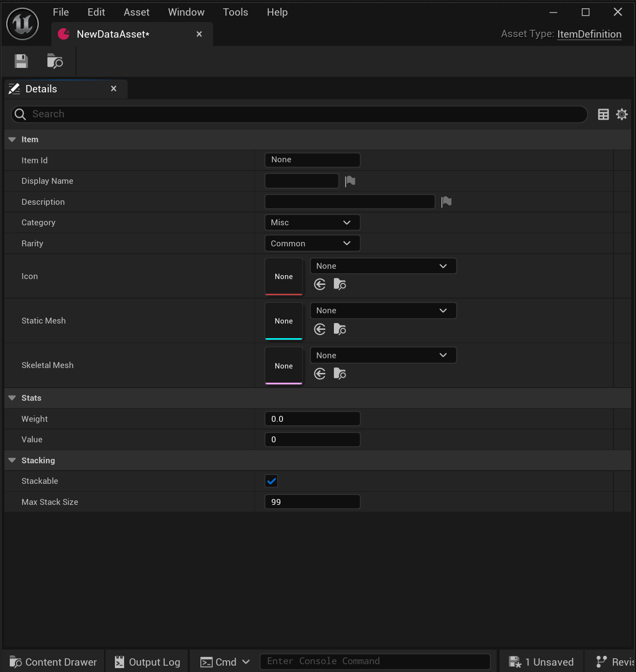Open the Tools menu
This screenshot has width=636, height=672.
click(235, 12)
